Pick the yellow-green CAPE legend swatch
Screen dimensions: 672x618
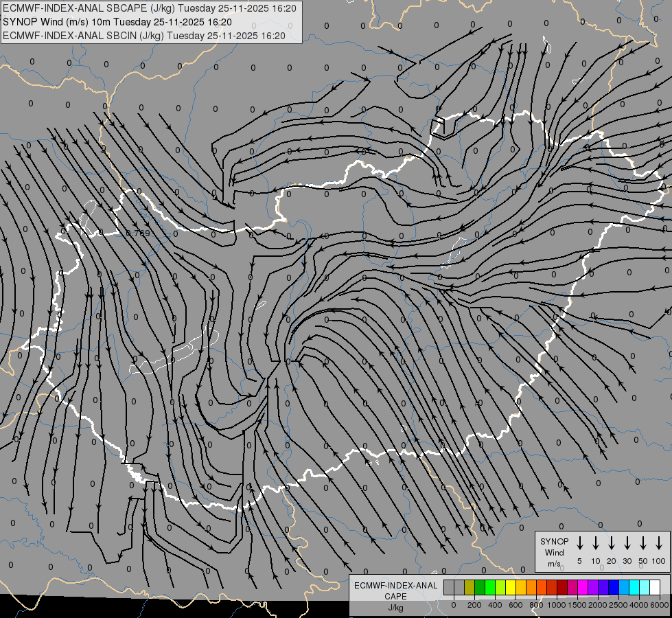[500, 587]
